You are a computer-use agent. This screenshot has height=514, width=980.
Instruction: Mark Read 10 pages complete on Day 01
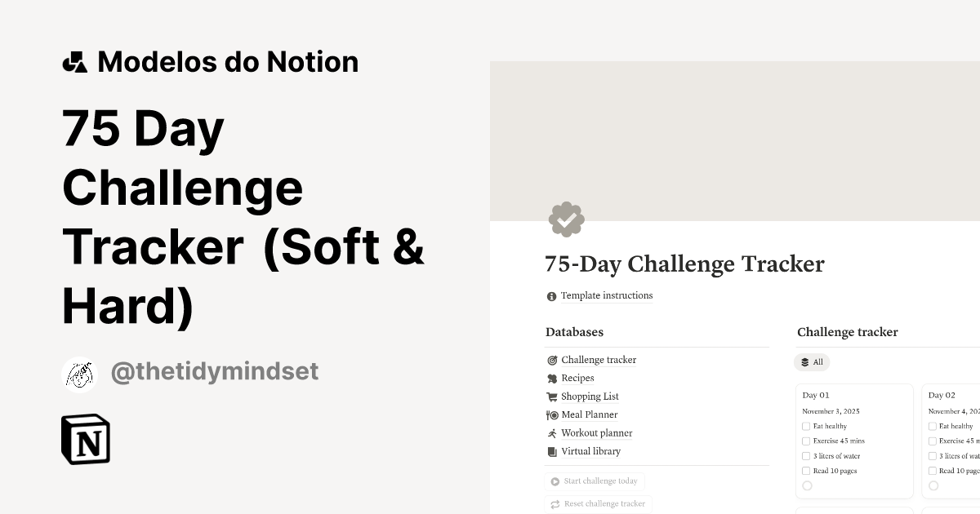[x=806, y=471]
